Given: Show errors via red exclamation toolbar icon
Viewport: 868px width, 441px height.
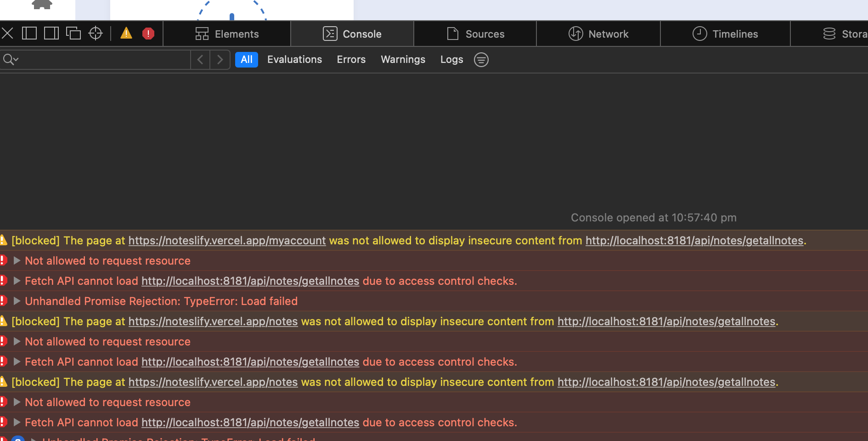Looking at the screenshot, I should pos(148,33).
